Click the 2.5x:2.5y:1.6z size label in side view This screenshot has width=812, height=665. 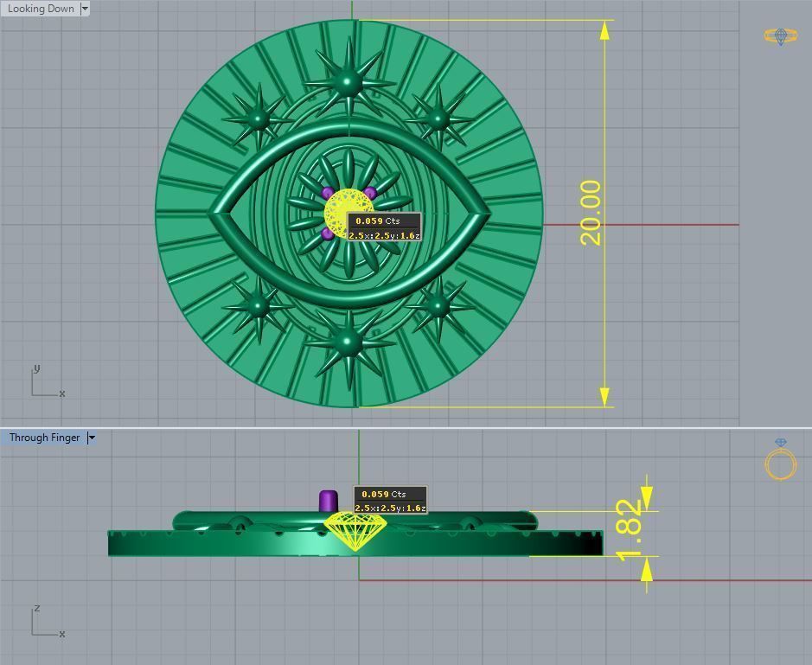coord(391,508)
